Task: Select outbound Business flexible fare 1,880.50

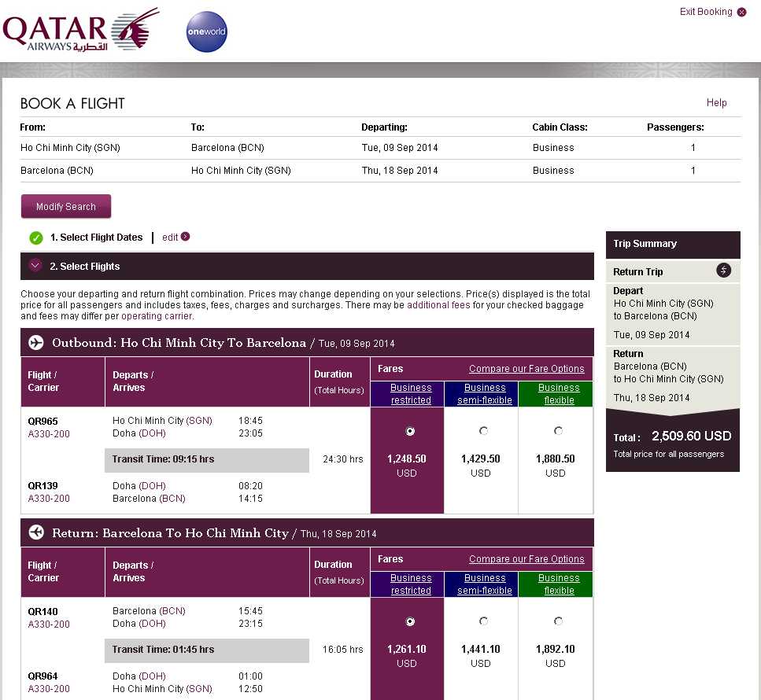Action: click(558, 431)
